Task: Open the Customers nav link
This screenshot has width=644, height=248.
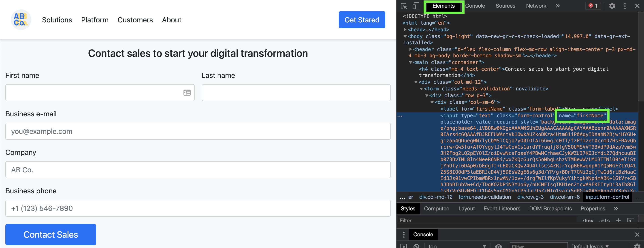Action: (135, 20)
